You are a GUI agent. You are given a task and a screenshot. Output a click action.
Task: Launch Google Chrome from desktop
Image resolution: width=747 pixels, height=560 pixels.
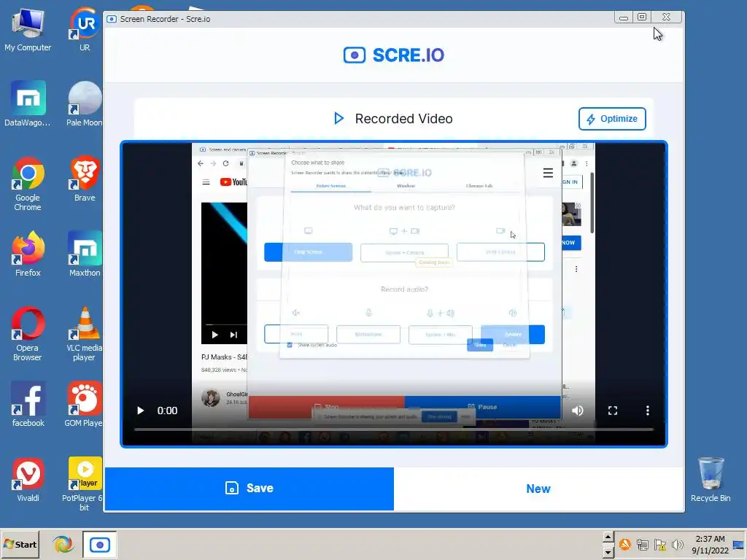click(x=28, y=184)
